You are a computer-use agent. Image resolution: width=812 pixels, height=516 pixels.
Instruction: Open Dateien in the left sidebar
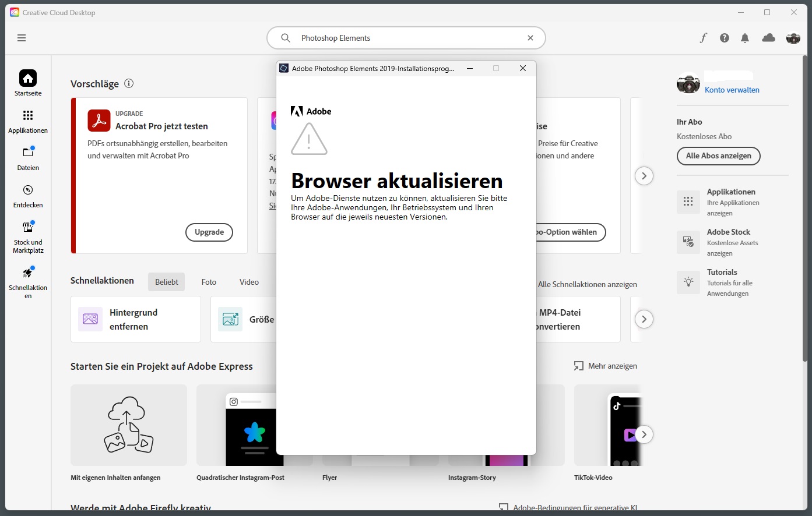click(28, 158)
